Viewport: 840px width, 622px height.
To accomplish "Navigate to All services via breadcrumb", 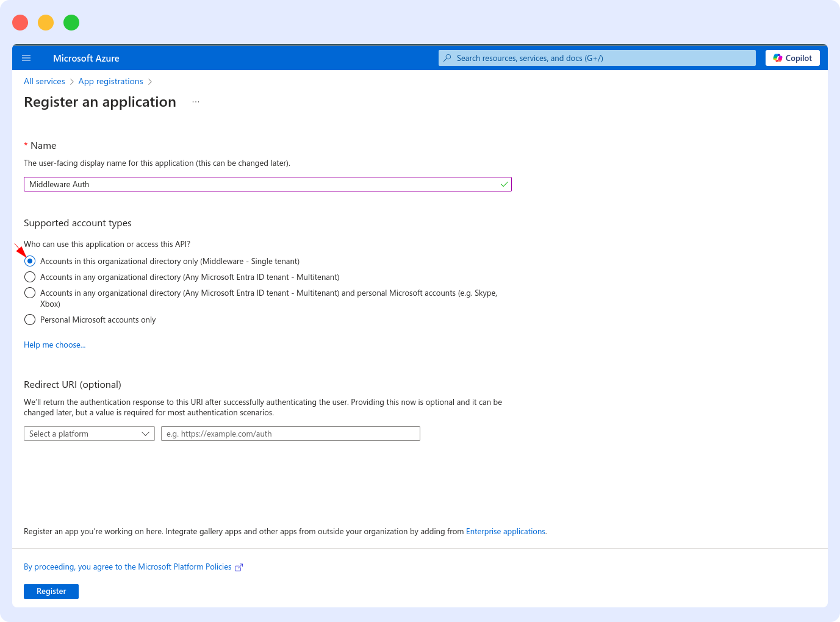I will 44,81.
